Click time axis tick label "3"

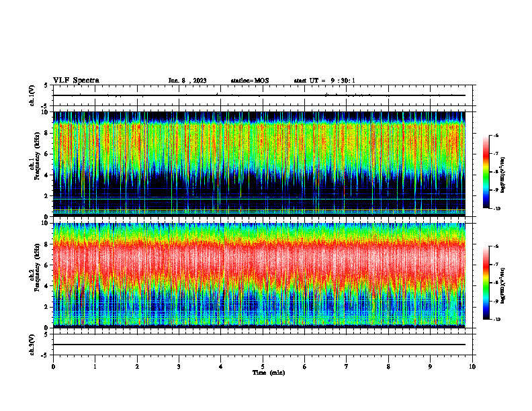coord(179,367)
